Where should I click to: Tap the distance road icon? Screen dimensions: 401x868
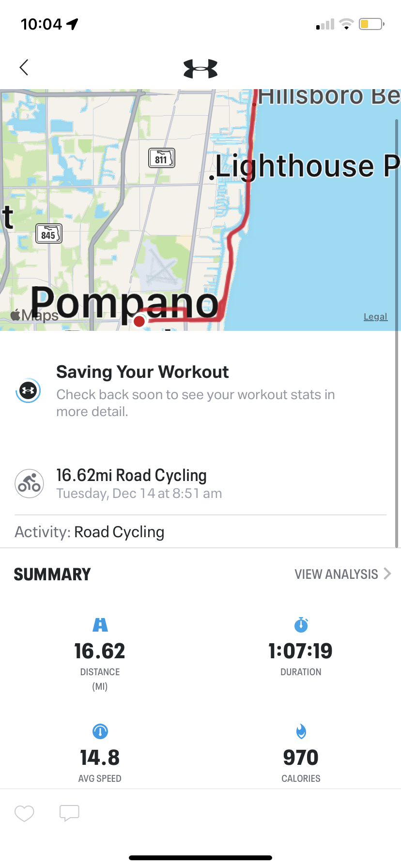tap(100, 625)
